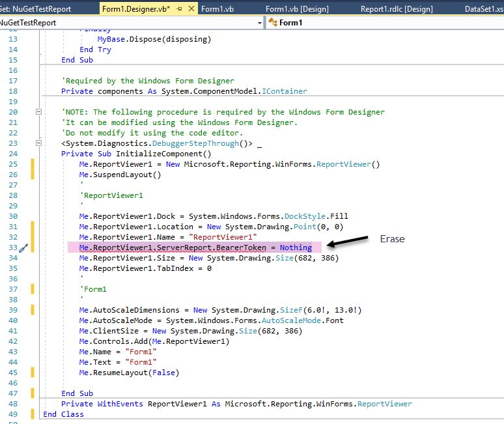Open the Form1.vb [Design] tab
Viewport: 504px width, 424px height.
pos(297,9)
